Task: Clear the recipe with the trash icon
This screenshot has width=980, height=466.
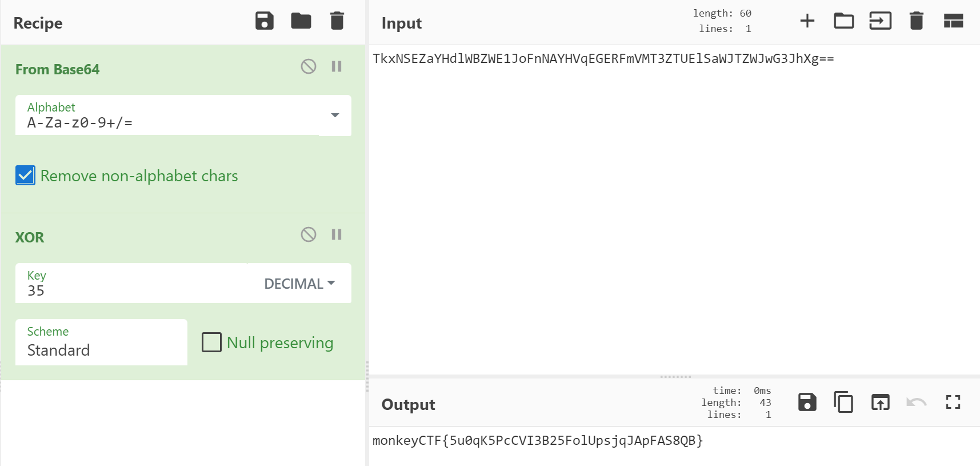Action: click(x=337, y=21)
